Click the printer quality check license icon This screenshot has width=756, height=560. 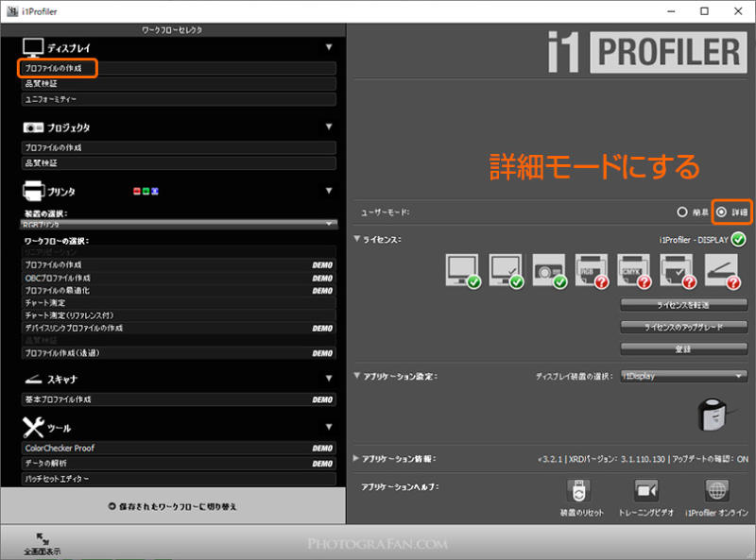click(x=678, y=271)
